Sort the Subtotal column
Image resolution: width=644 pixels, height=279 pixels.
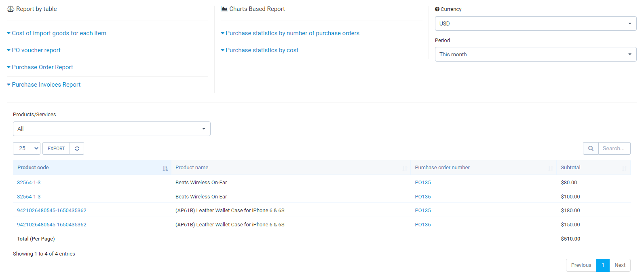(624, 168)
